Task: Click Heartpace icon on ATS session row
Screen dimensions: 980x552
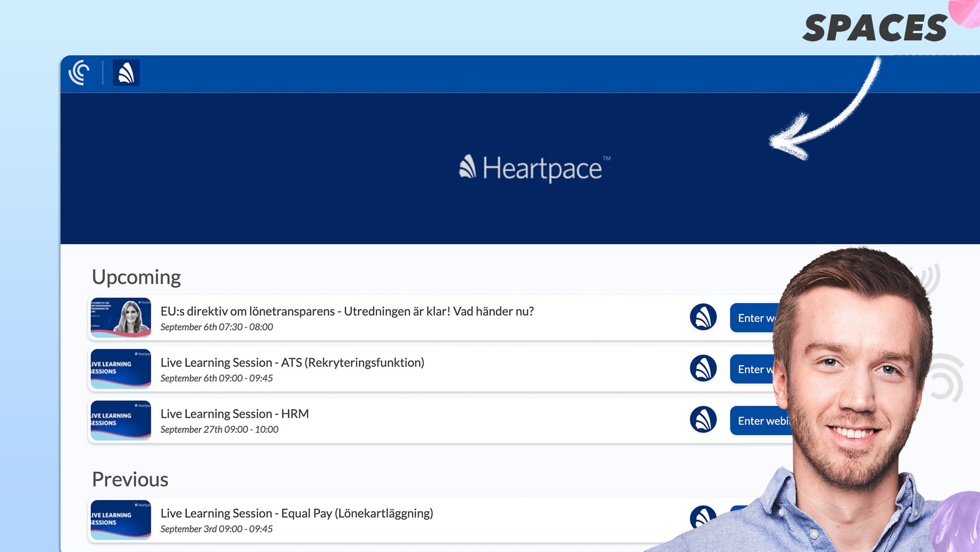Action: click(x=703, y=369)
